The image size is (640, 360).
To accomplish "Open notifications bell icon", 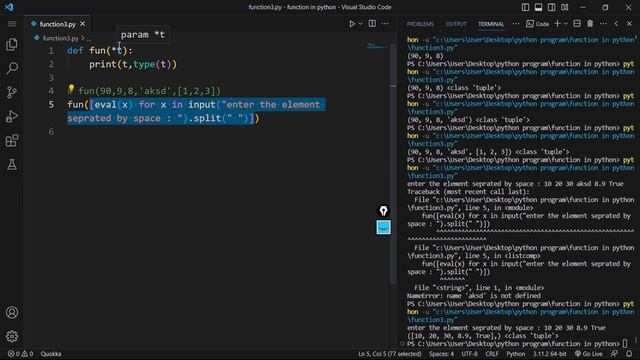I will click(x=629, y=354).
